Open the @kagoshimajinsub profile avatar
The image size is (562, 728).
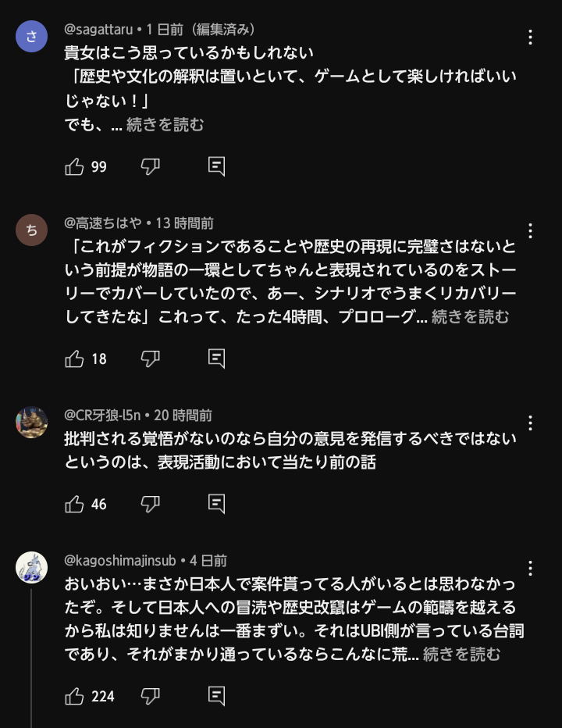click(31, 567)
